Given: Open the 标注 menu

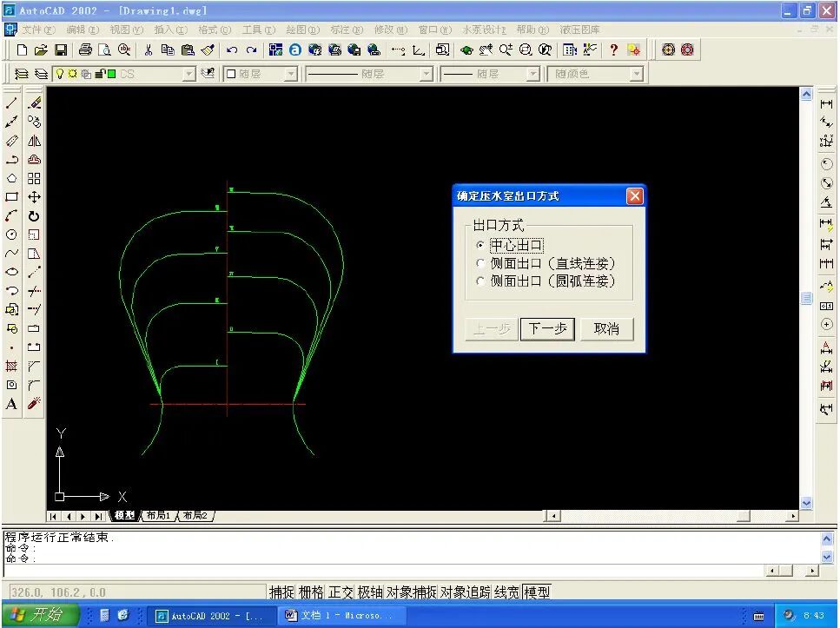Looking at the screenshot, I should [x=347, y=30].
